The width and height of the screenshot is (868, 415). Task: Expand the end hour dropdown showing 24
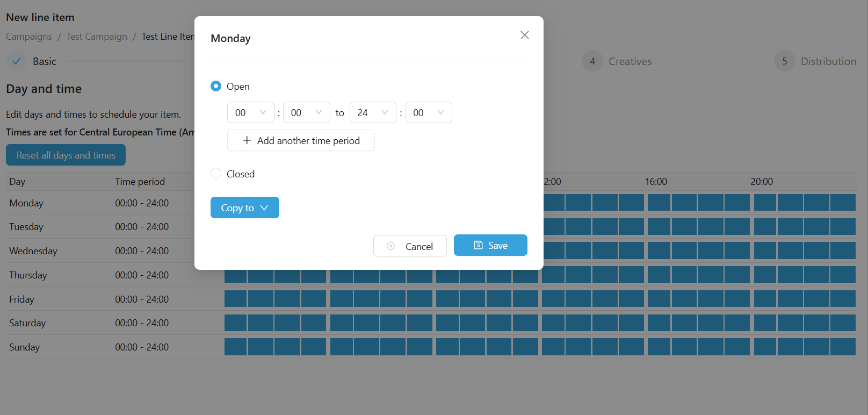373,112
